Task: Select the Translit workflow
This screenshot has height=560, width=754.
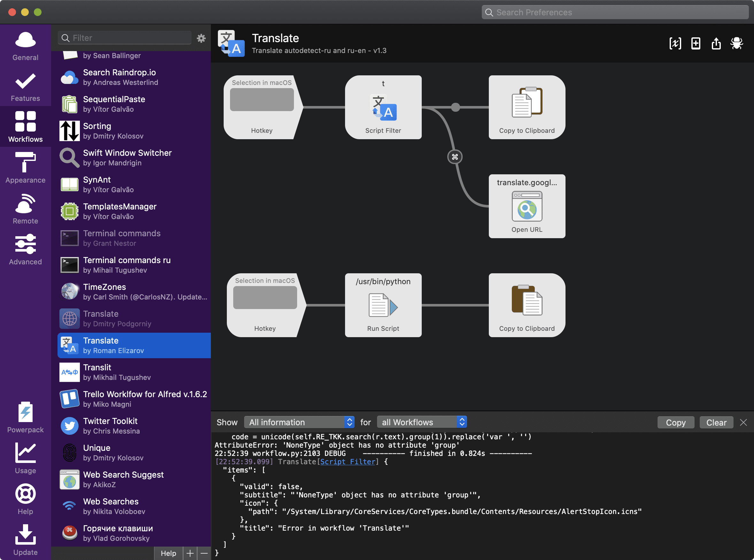Action: tap(134, 372)
